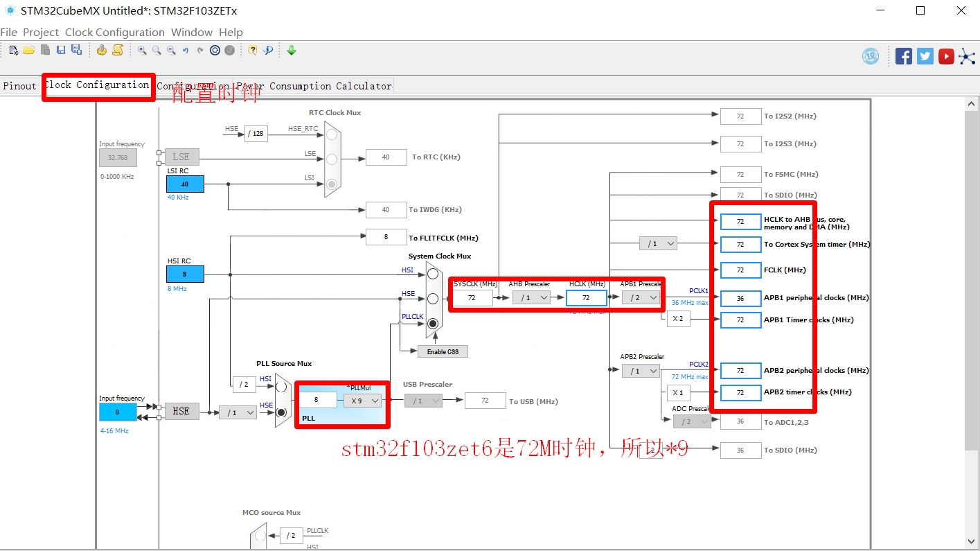Switch to the Pinout tab

click(x=19, y=86)
